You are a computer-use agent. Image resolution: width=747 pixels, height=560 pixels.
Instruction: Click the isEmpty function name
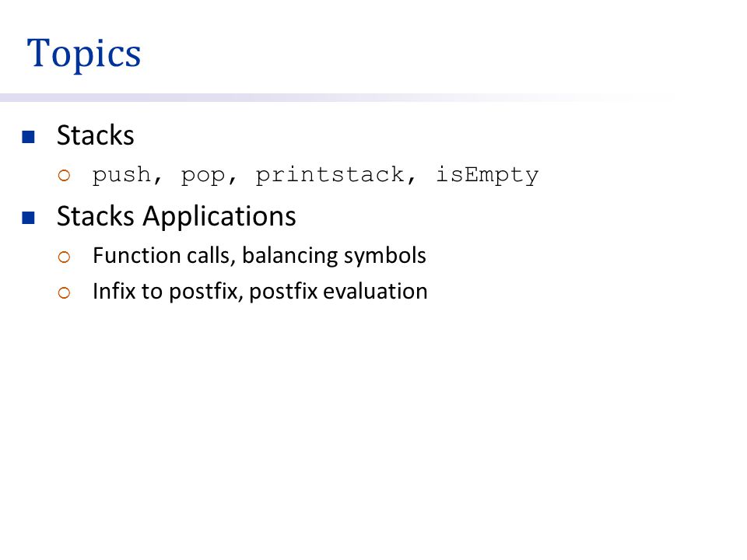pos(487,175)
